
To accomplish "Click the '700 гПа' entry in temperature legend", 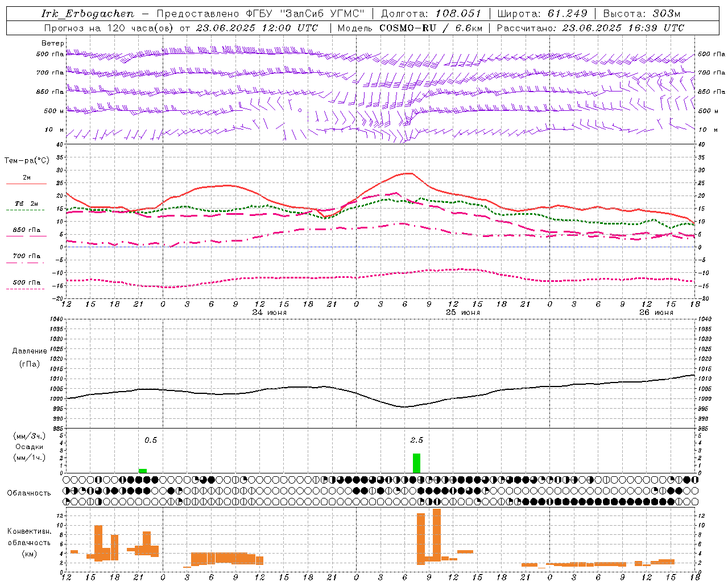I will [27, 256].
